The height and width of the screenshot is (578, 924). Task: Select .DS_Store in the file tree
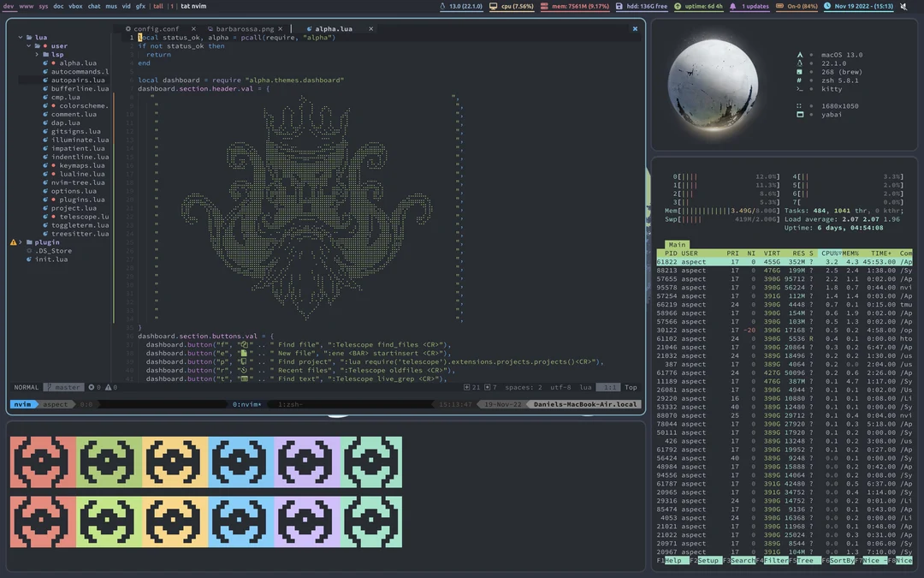[53, 251]
